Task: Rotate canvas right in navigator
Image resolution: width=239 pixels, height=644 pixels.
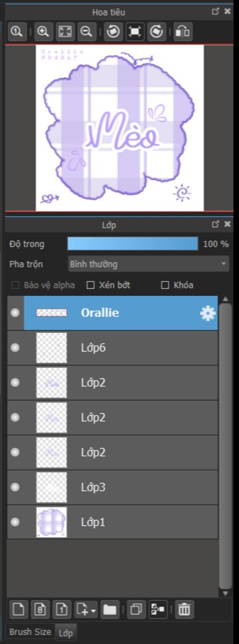Action: coord(157,32)
